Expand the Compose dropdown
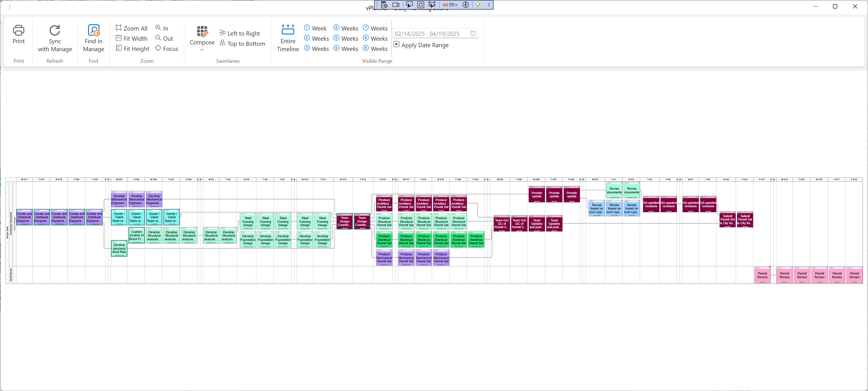 pyautogui.click(x=202, y=50)
